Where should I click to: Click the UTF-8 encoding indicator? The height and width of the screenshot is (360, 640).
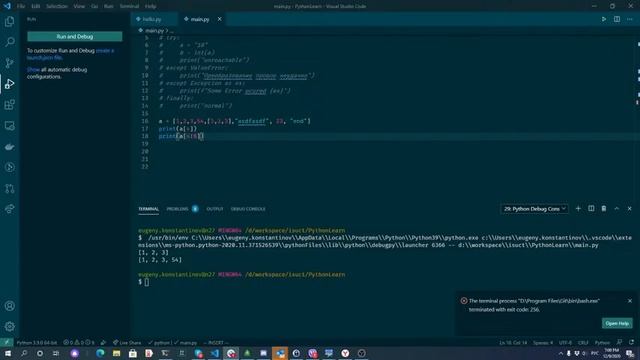click(565, 343)
